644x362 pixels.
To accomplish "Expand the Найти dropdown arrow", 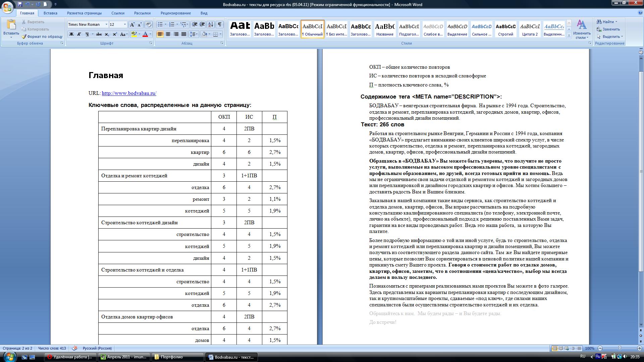I will pos(616,22).
